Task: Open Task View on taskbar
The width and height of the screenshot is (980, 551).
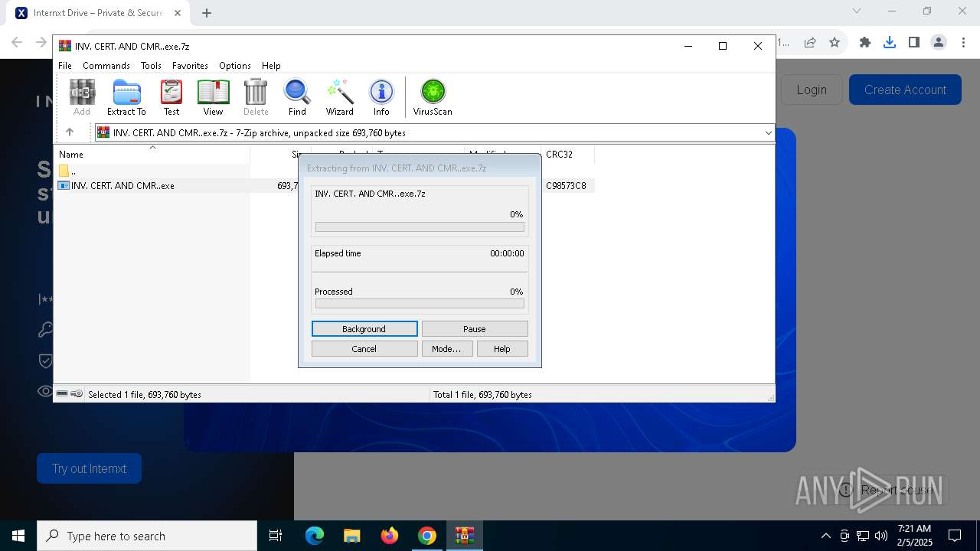Action: click(276, 536)
